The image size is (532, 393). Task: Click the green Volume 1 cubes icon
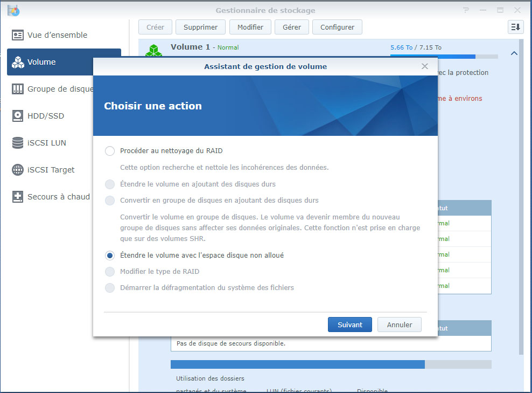153,50
